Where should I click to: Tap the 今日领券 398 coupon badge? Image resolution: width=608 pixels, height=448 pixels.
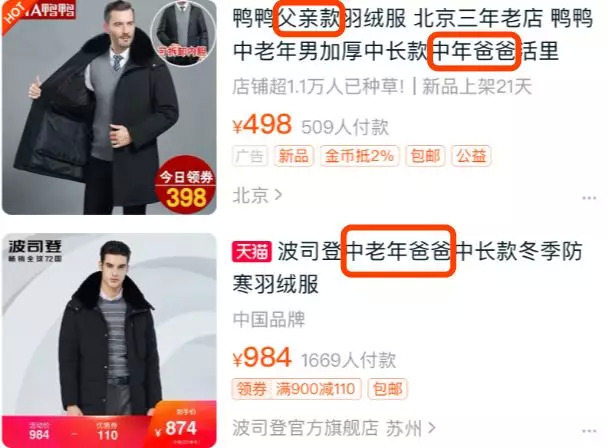(x=186, y=187)
